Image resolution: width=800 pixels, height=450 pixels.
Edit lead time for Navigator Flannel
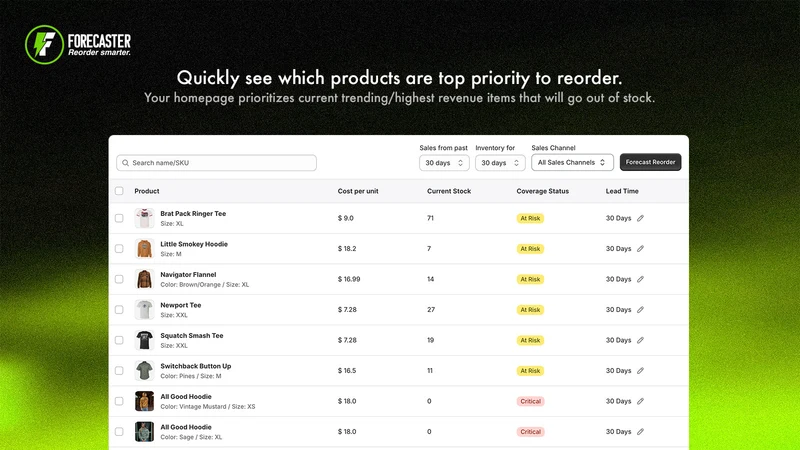(x=640, y=279)
